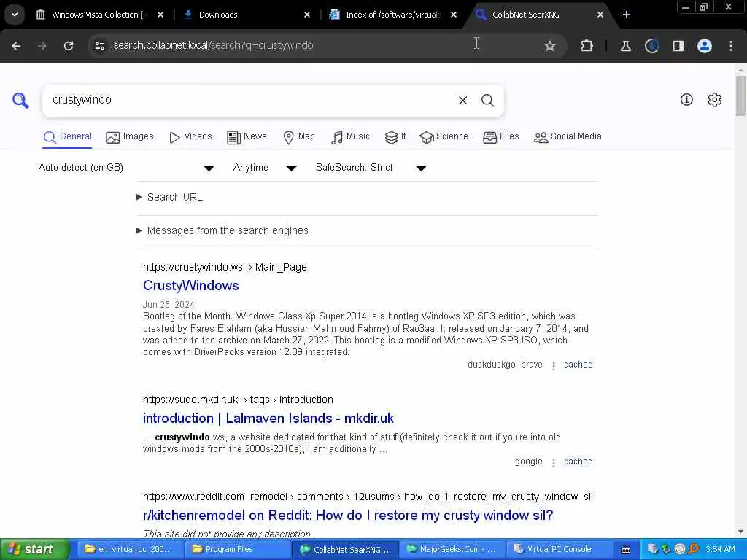Open cached link for CrustyWindows result
Viewport: 747px width, 560px height.
578,365
